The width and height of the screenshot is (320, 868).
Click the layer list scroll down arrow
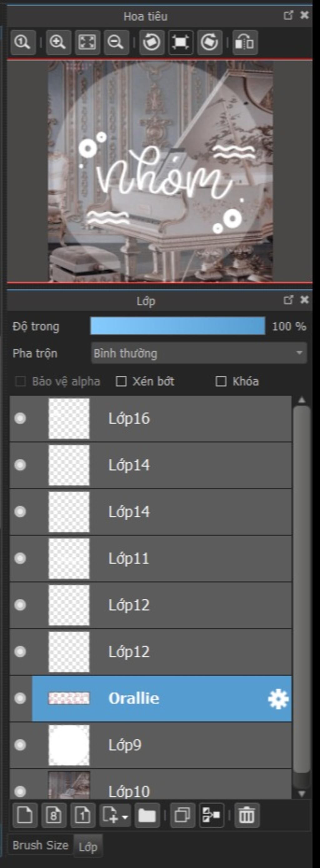point(302,794)
